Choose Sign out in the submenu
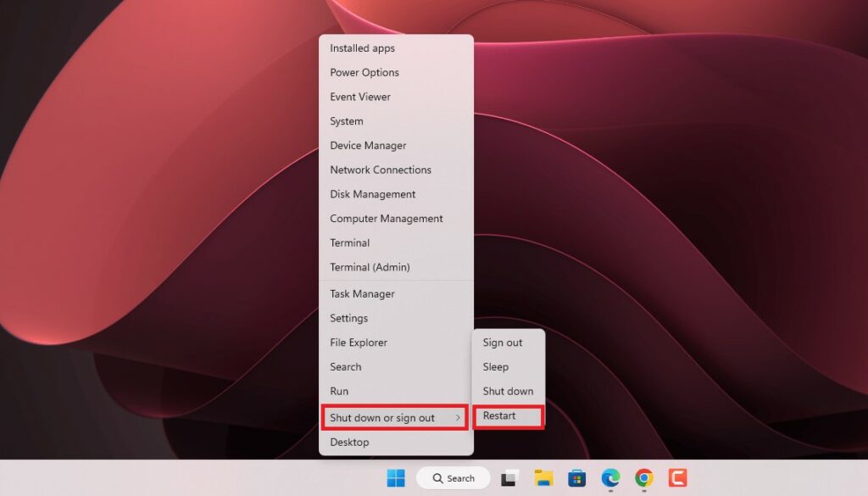The width and height of the screenshot is (868, 496). [509, 343]
